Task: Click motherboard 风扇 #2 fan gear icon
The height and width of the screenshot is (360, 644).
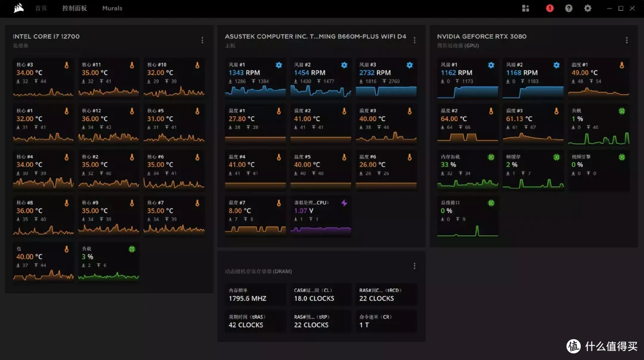Action: [344, 65]
